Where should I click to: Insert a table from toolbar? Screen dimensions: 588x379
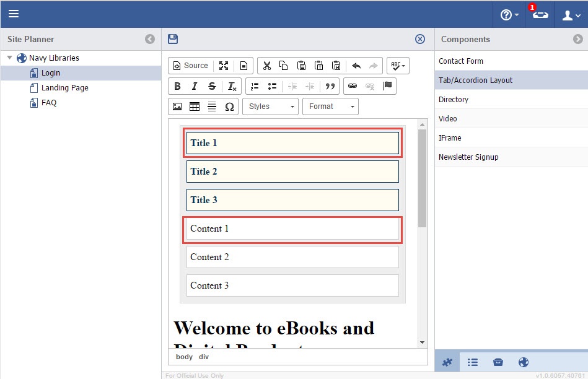[195, 107]
